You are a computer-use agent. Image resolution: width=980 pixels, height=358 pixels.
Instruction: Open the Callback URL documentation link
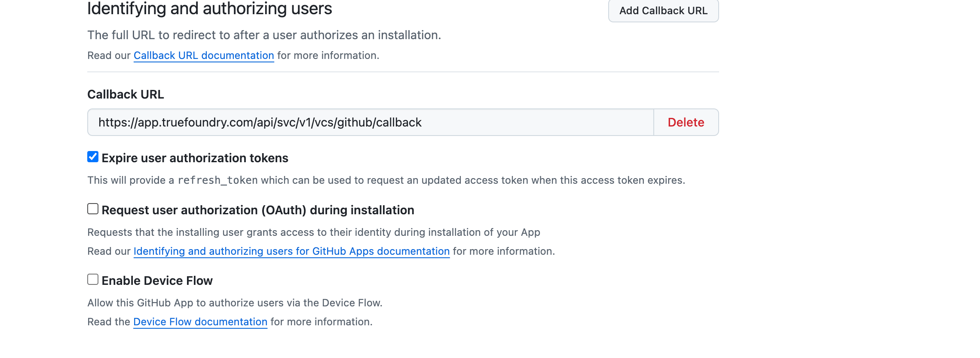(x=204, y=56)
